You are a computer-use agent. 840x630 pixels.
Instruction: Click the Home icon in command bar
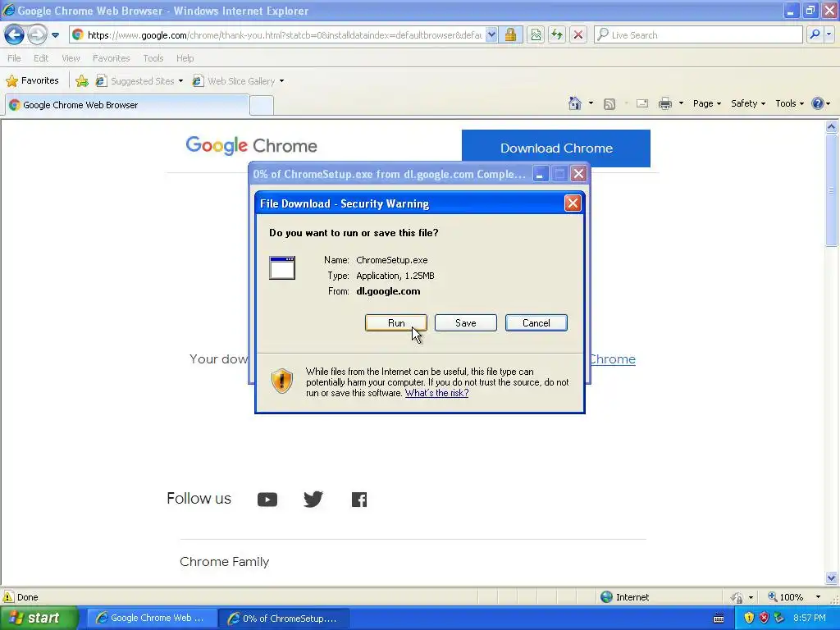[x=575, y=103]
